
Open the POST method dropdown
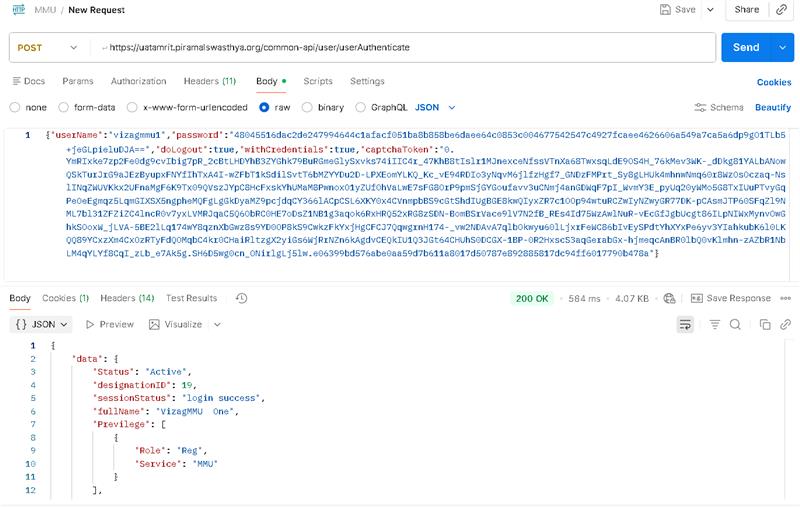[x=45, y=47]
